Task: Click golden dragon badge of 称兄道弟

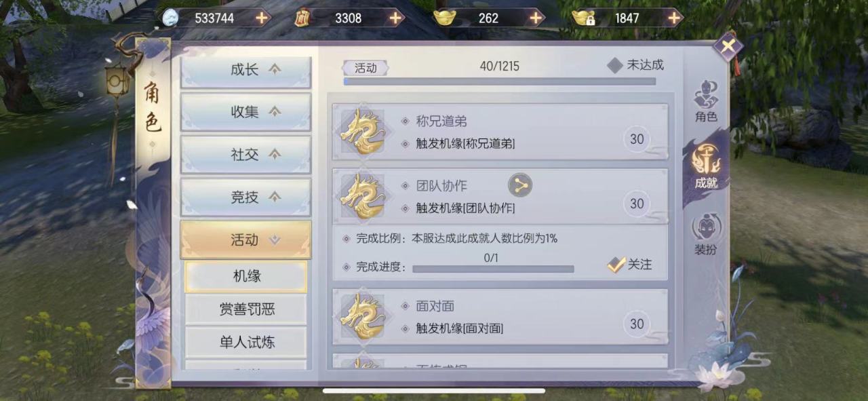Action: tap(362, 131)
